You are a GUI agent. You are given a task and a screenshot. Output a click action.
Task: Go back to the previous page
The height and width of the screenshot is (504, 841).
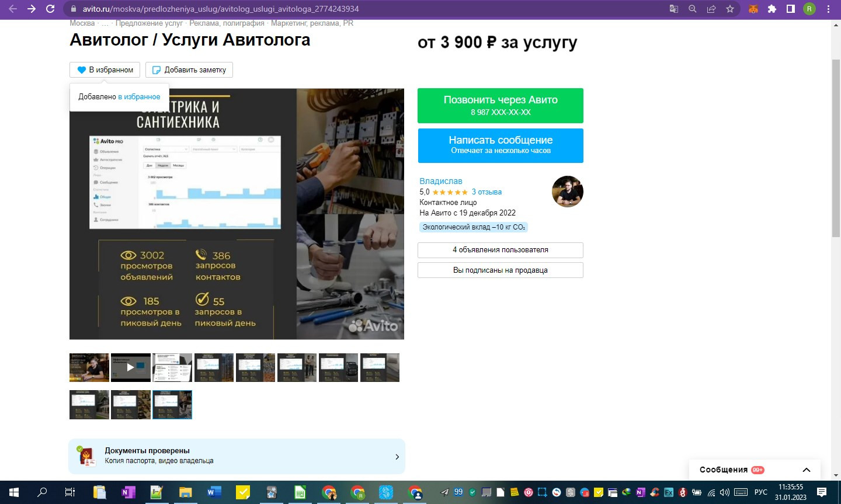(12, 9)
